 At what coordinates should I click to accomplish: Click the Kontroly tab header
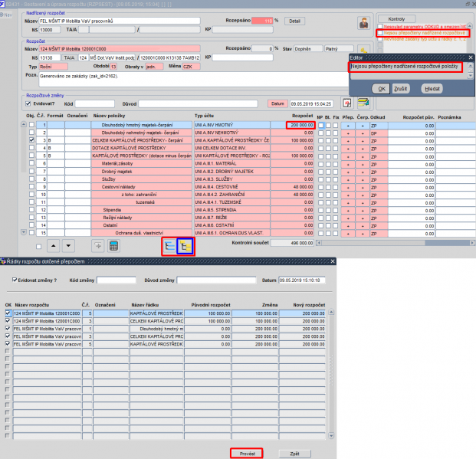pyautogui.click(x=396, y=19)
